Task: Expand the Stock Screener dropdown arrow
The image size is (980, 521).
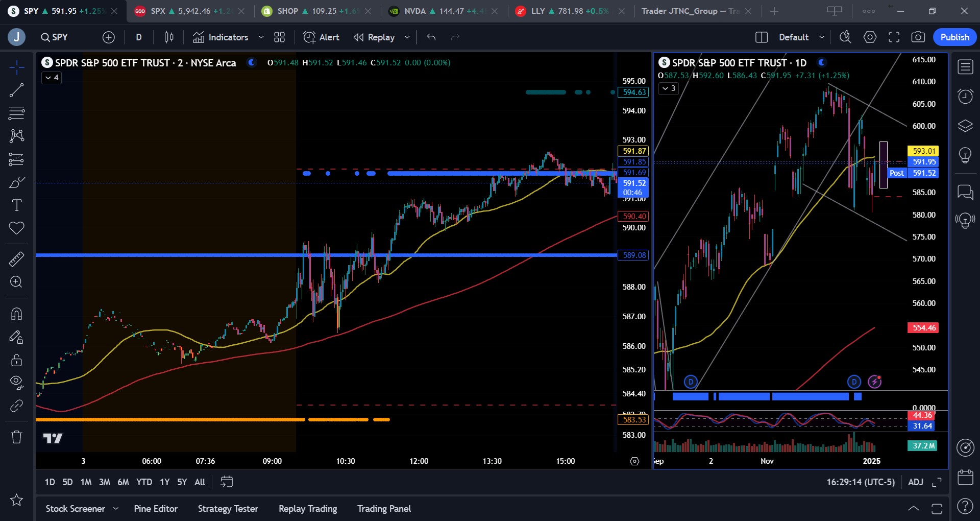Action: click(116, 509)
